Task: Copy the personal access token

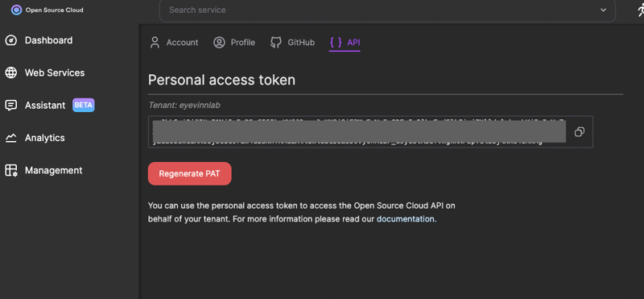Action: pos(580,131)
